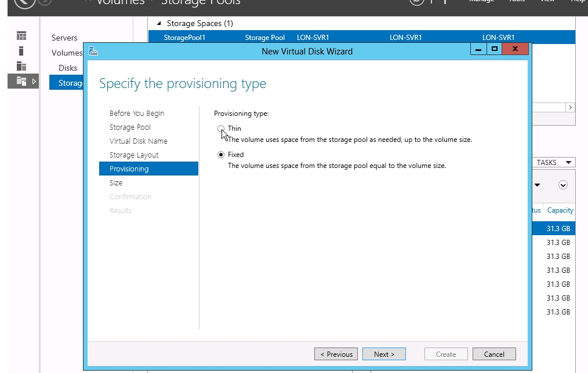Image resolution: width=588 pixels, height=373 pixels.
Task: Click the back navigation arrow
Action: 23,2
